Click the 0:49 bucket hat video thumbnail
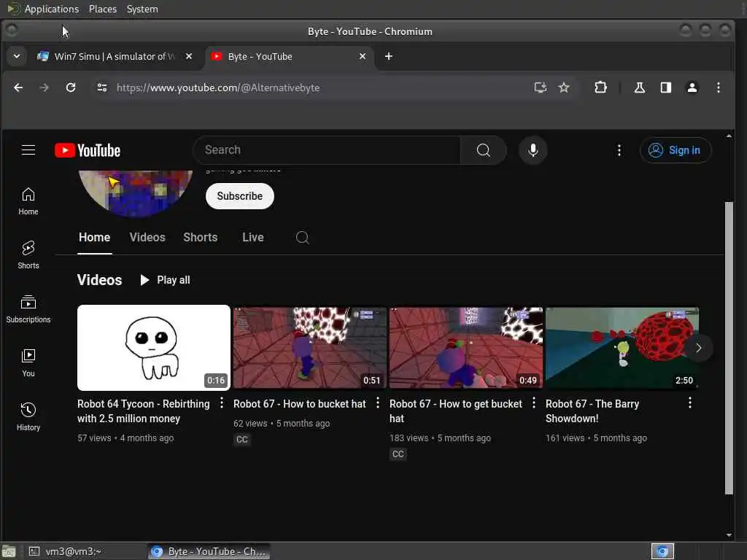This screenshot has width=747, height=560. pos(466,348)
